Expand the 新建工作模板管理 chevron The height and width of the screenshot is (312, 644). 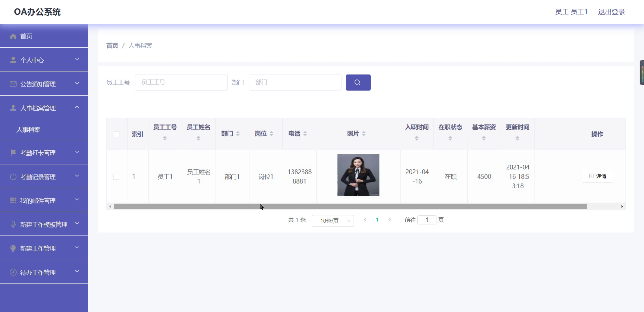[x=77, y=223]
